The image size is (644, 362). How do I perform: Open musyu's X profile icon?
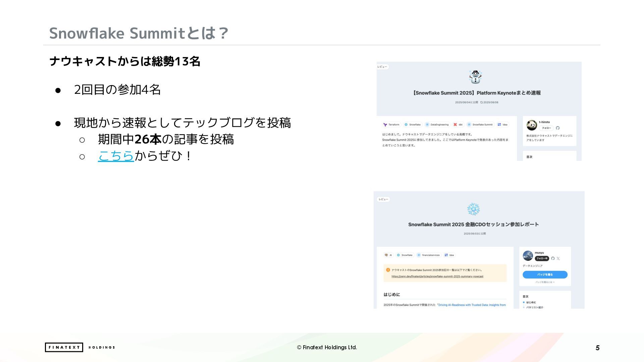point(558,258)
